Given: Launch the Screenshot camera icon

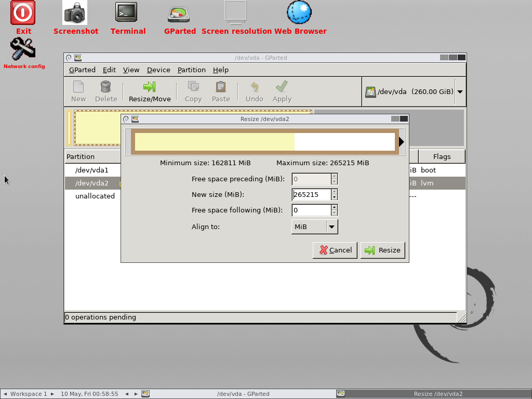Looking at the screenshot, I should click(75, 13).
